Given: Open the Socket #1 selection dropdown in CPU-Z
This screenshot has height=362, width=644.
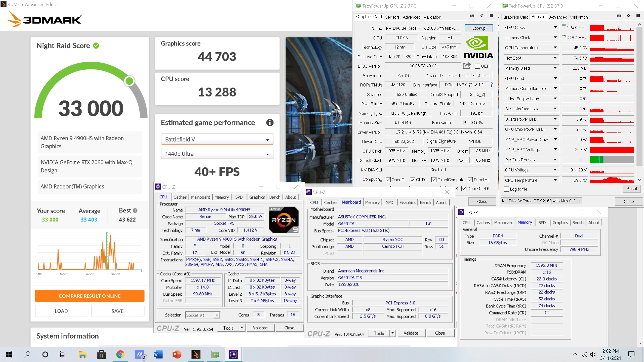Looking at the screenshot, I should (203, 315).
